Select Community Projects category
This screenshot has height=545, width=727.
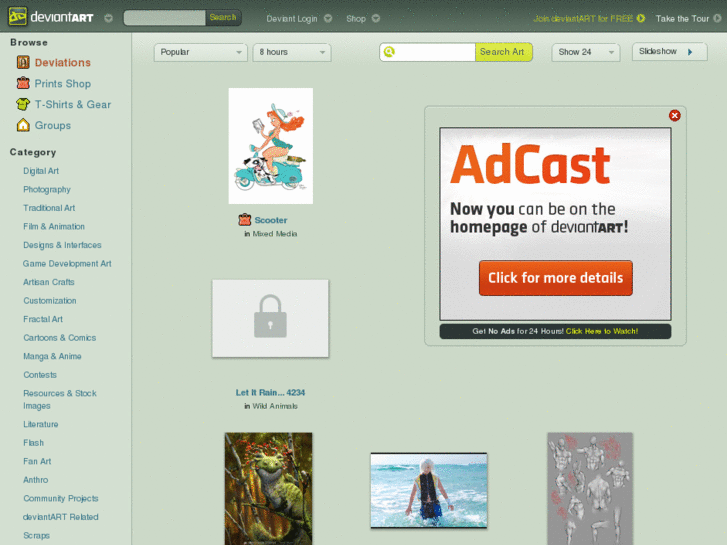coord(61,498)
